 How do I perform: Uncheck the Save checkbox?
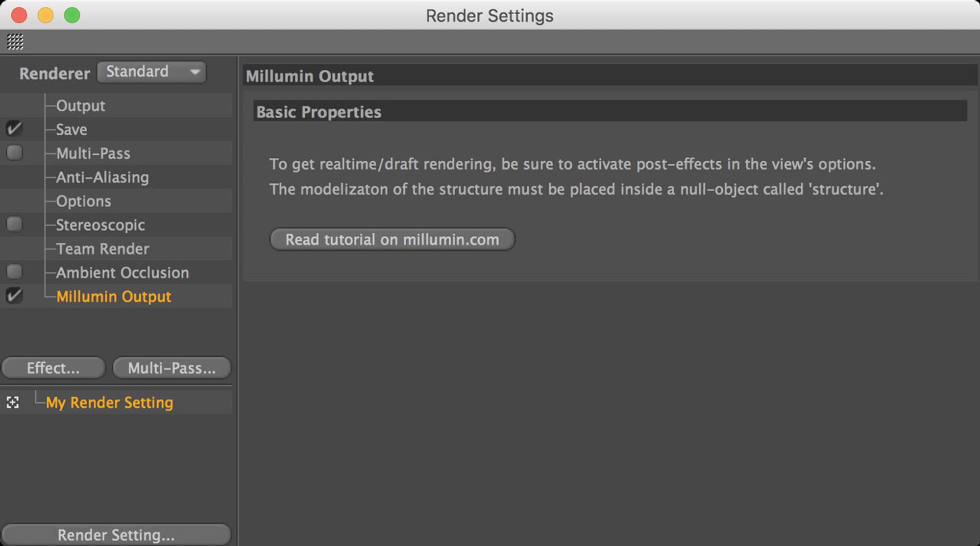tap(14, 129)
